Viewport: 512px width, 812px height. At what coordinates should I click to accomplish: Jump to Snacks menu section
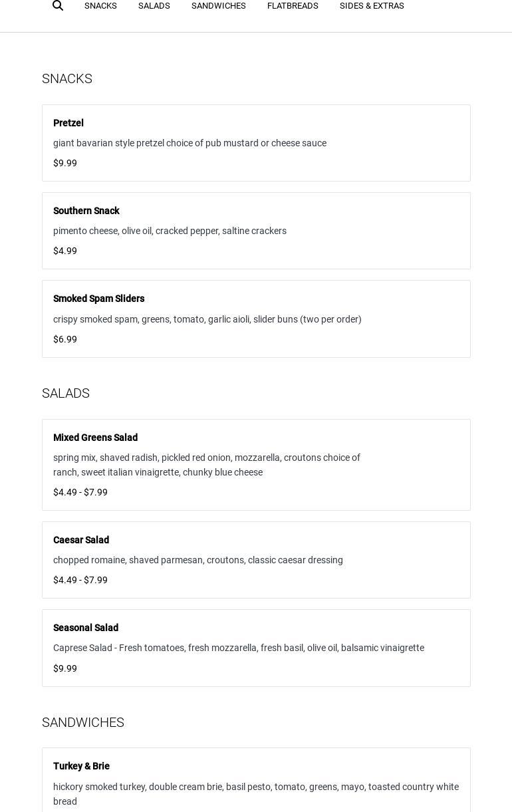pyautogui.click(x=100, y=6)
